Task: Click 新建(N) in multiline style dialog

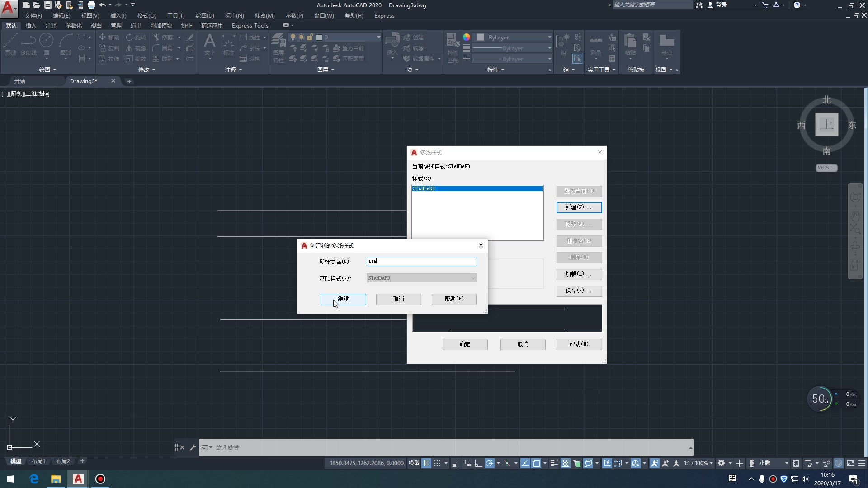Action: tap(579, 207)
